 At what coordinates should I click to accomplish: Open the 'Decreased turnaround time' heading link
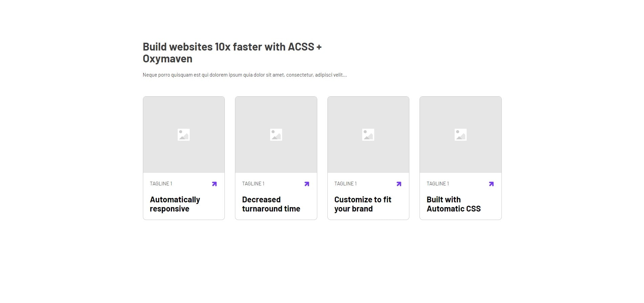[x=271, y=204]
